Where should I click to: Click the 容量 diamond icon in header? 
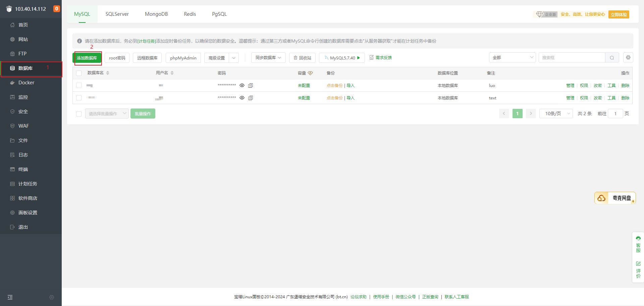click(310, 73)
